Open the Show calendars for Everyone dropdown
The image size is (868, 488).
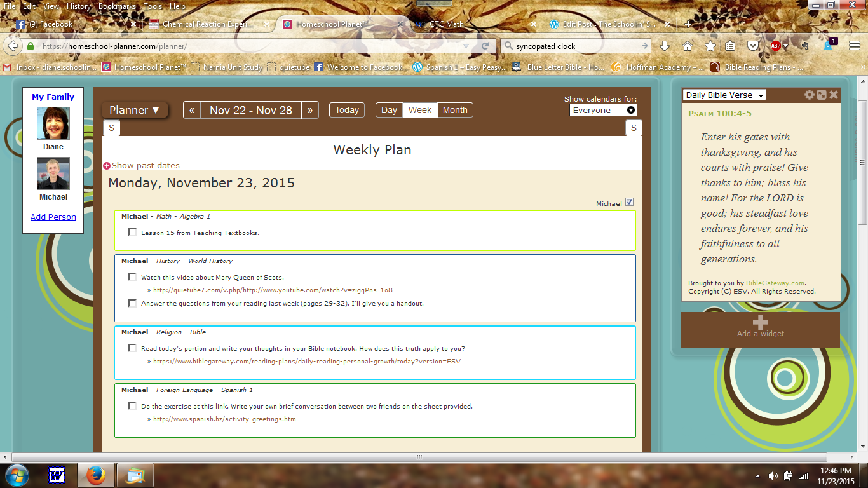click(603, 110)
